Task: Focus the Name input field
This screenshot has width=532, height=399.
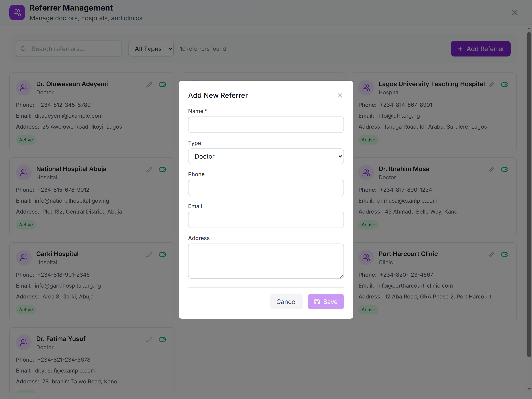Action: (x=266, y=125)
